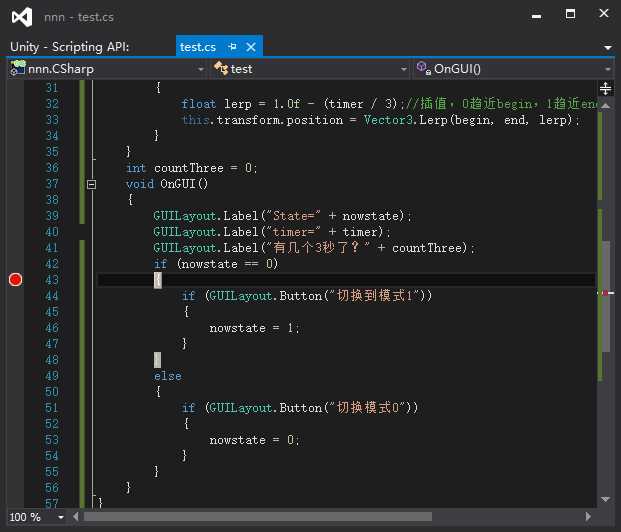
Task: Click 'float lerp' declaration line
Action: pyautogui.click(x=390, y=104)
